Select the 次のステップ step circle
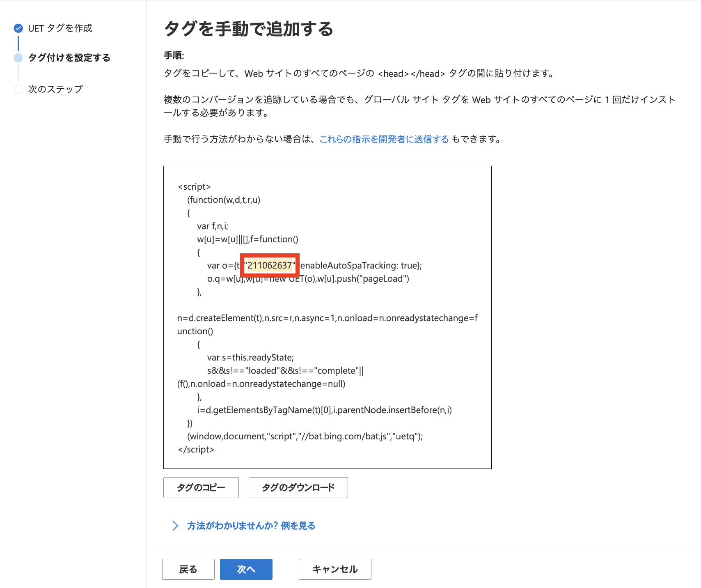The height and width of the screenshot is (588, 701). 18,90
